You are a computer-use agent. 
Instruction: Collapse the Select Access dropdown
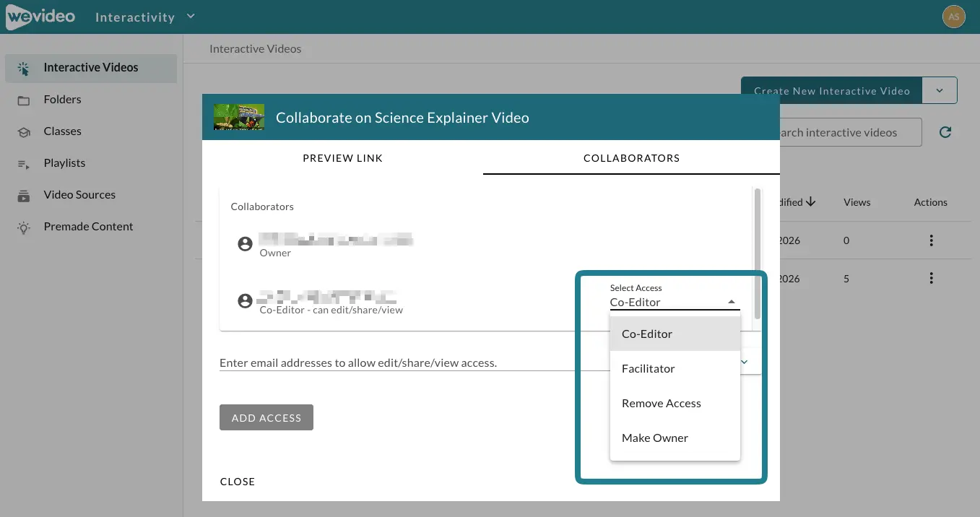pos(732,303)
